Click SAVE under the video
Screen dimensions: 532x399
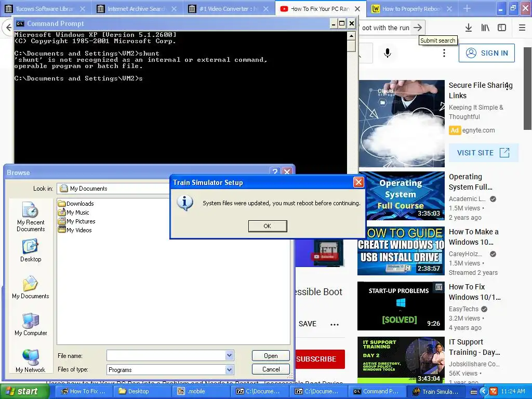click(308, 324)
